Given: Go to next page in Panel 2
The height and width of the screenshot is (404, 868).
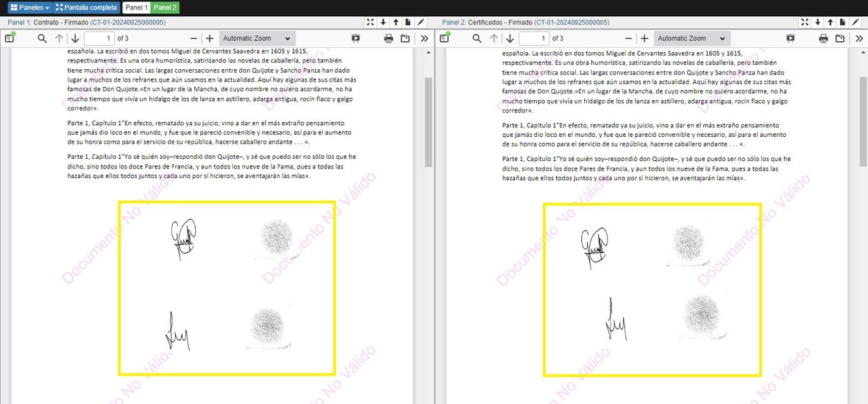Looking at the screenshot, I should coord(510,38).
